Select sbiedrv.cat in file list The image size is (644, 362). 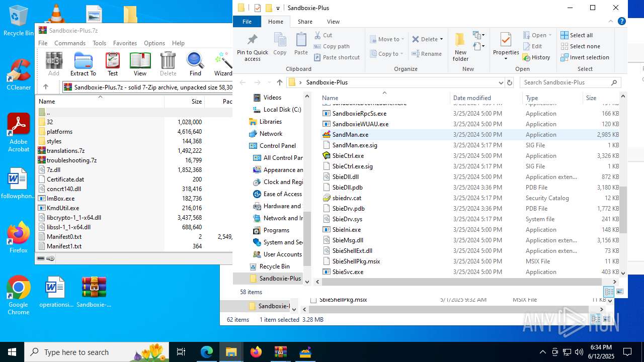pyautogui.click(x=347, y=198)
